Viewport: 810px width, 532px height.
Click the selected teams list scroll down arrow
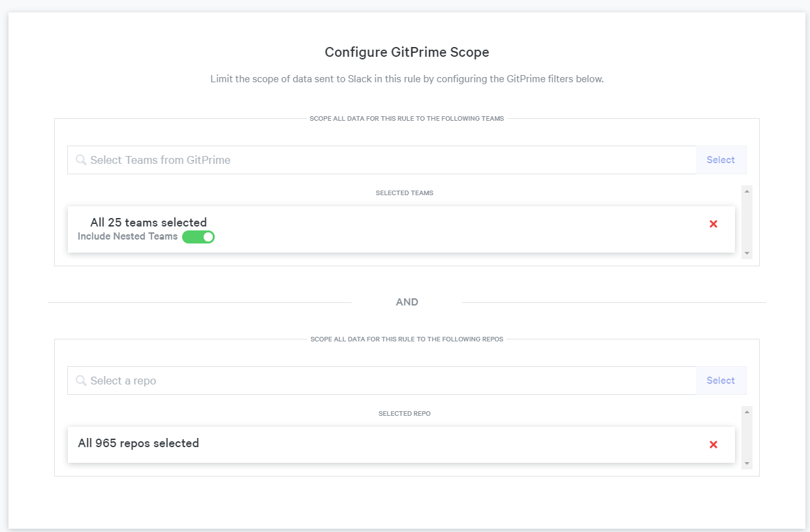[747, 253]
